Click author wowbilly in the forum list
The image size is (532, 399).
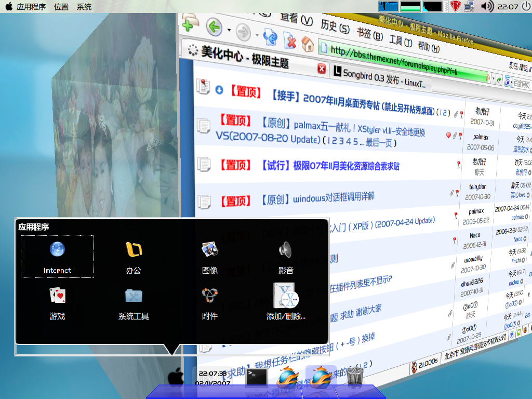pos(473,259)
